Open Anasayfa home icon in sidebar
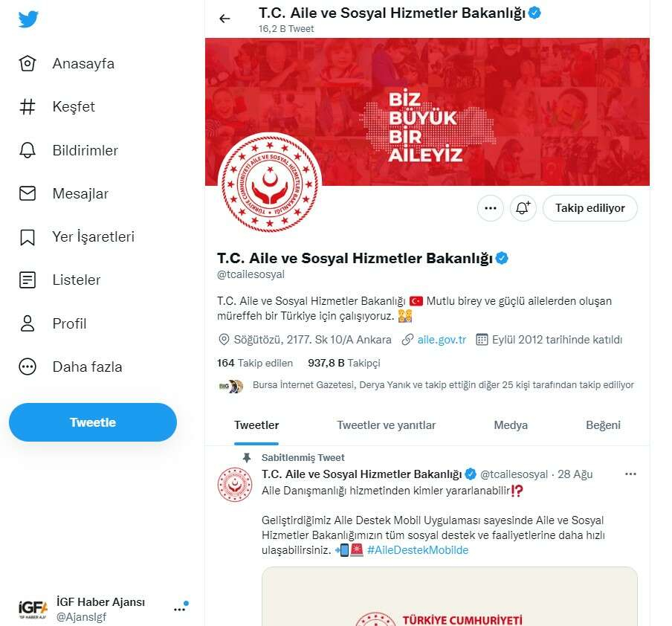Image resolution: width=672 pixels, height=626 pixels. pyautogui.click(x=28, y=63)
